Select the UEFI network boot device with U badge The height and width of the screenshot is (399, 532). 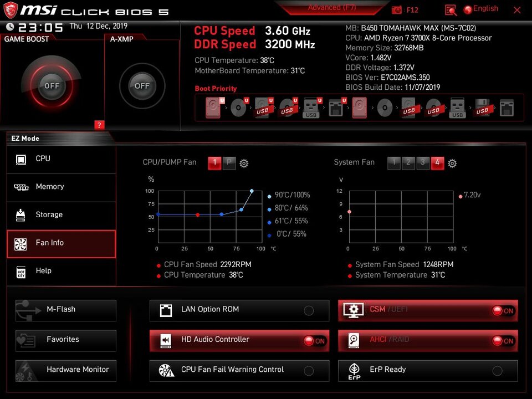pos(337,108)
